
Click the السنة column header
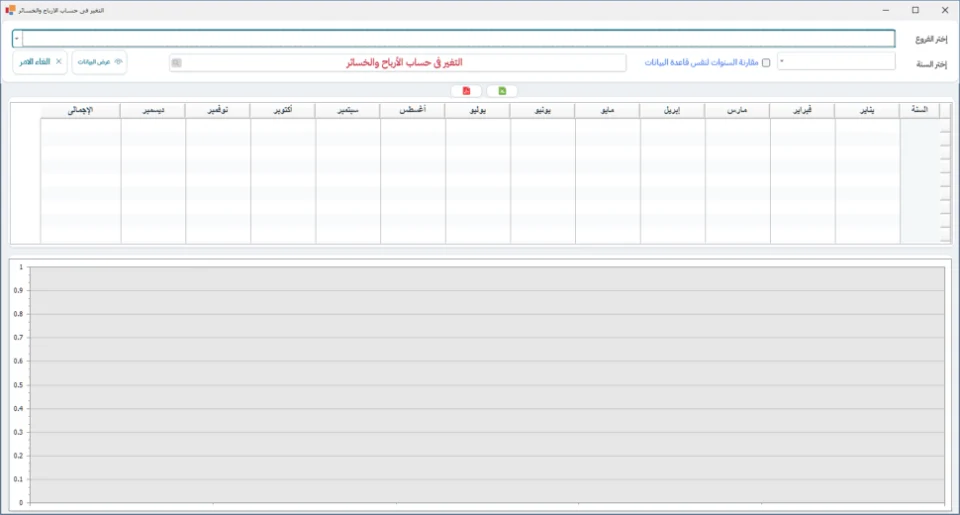919,110
